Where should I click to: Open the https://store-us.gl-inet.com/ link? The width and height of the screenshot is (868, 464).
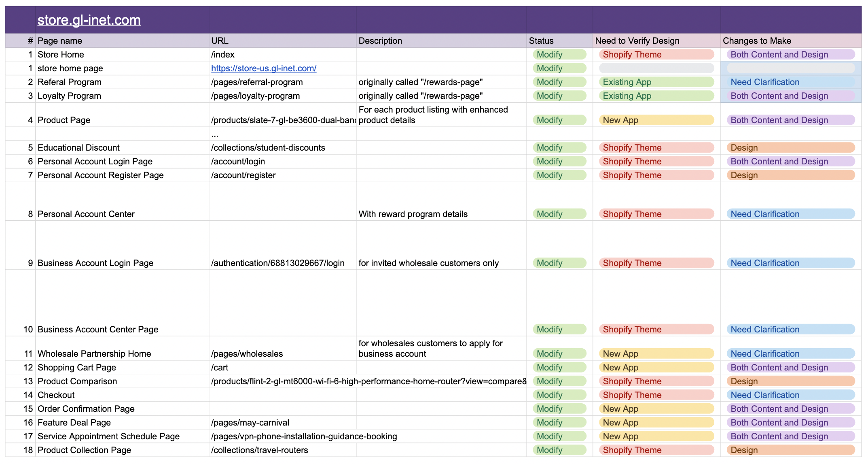click(264, 68)
